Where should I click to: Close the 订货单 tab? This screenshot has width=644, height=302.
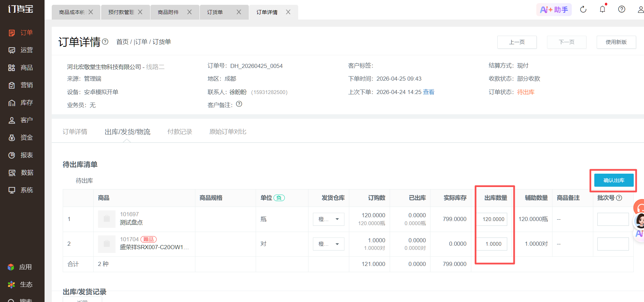[239, 12]
